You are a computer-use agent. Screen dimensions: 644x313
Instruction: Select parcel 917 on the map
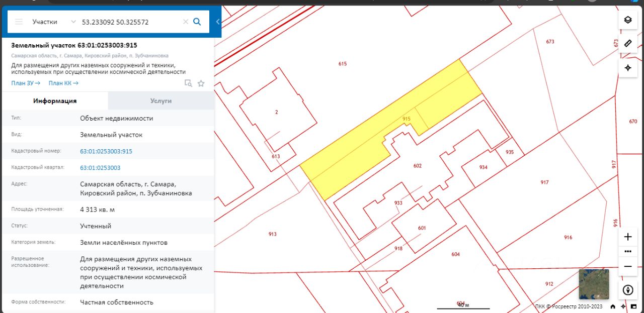pyautogui.click(x=544, y=182)
